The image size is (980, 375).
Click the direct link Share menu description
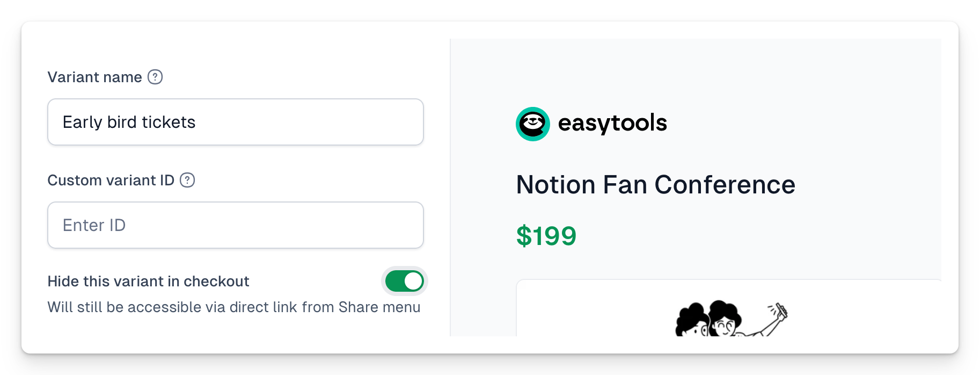click(x=234, y=307)
